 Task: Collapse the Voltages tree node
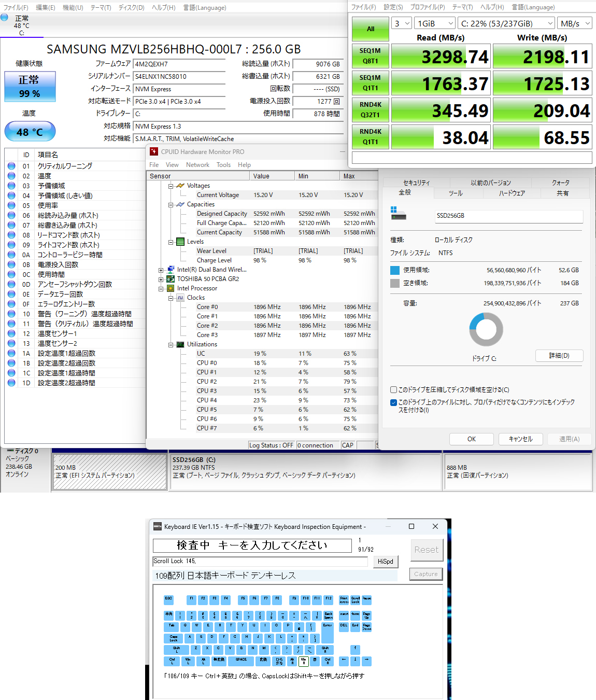click(171, 186)
